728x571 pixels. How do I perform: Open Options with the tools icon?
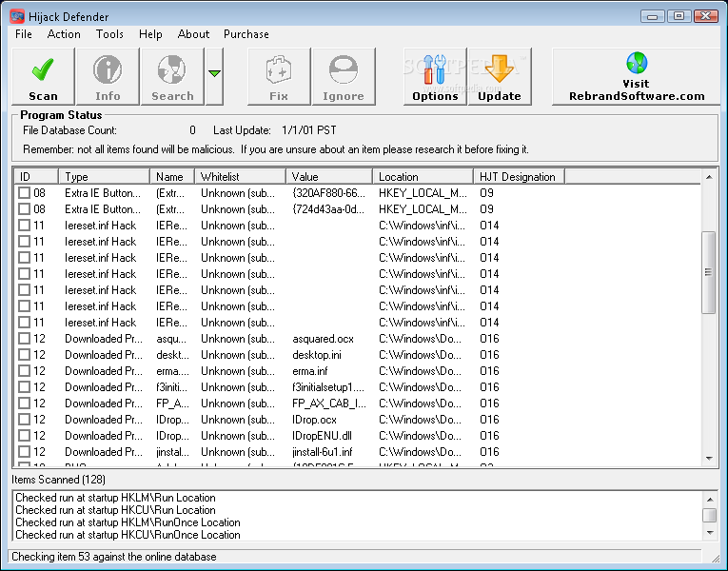(435, 76)
